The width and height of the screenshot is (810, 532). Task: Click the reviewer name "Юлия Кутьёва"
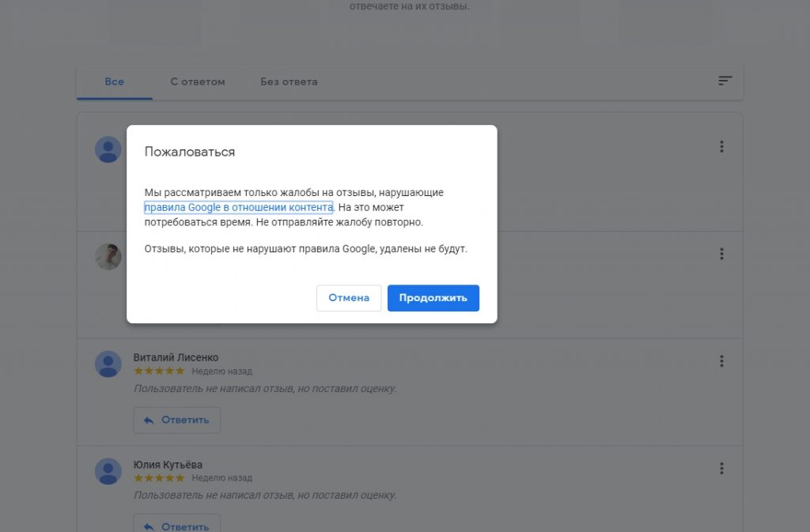[168, 464]
